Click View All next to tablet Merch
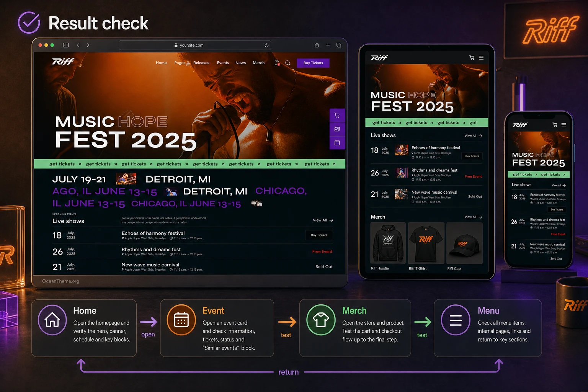The width and height of the screenshot is (588, 392). (473, 217)
